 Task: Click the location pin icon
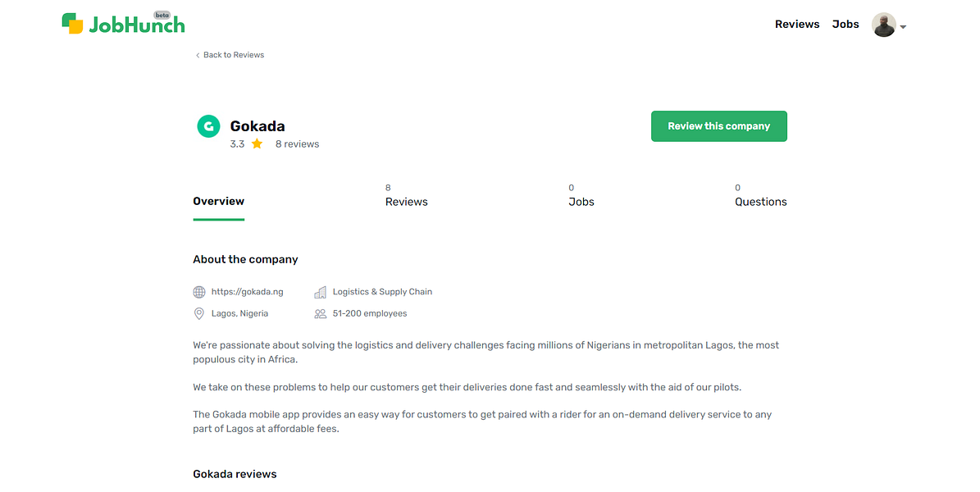click(199, 314)
